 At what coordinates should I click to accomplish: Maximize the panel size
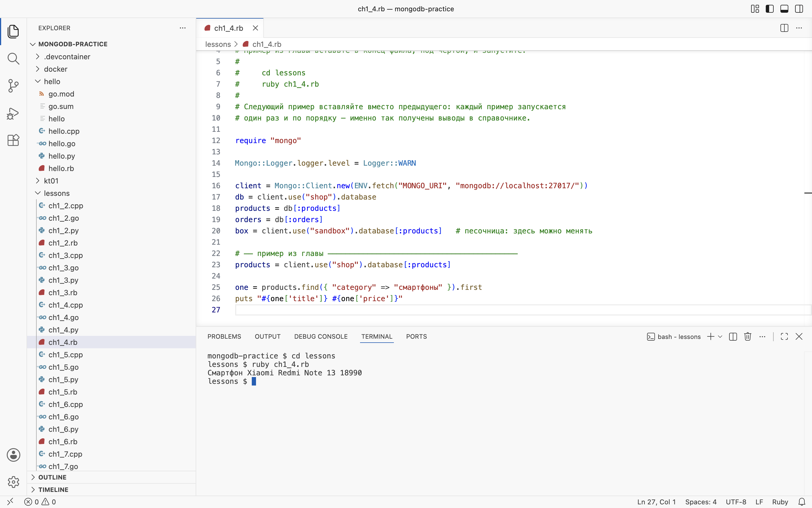tap(784, 337)
